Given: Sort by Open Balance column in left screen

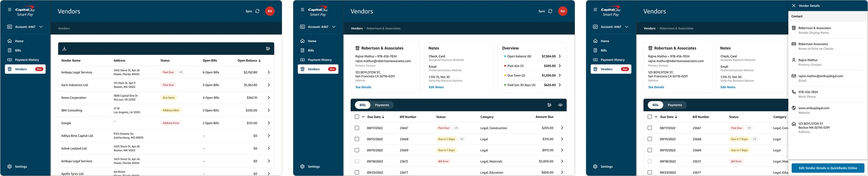Looking at the screenshot, I should (x=249, y=61).
